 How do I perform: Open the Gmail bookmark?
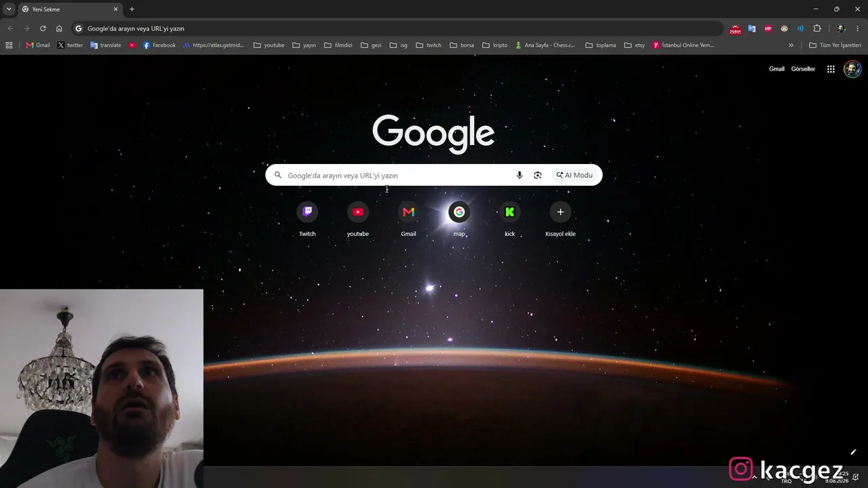point(38,45)
